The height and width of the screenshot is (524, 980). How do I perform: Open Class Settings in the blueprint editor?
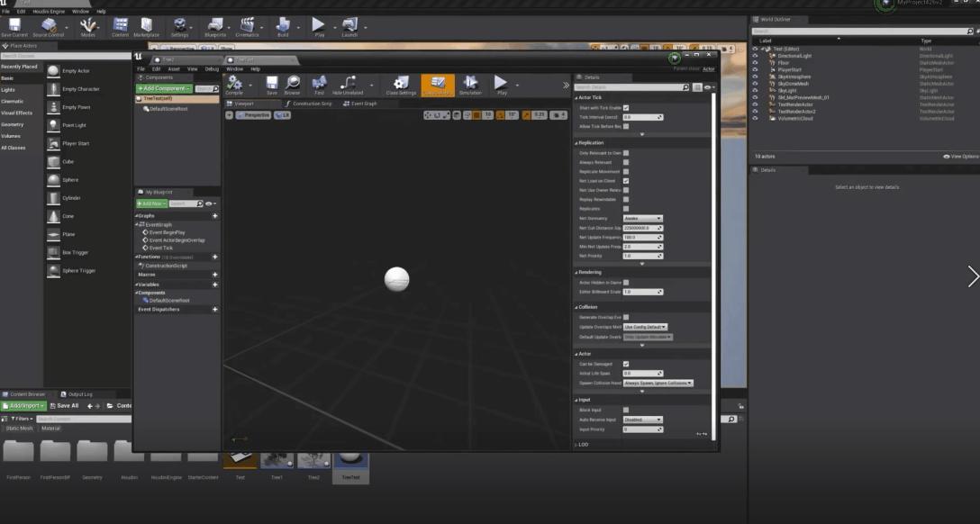click(402, 86)
